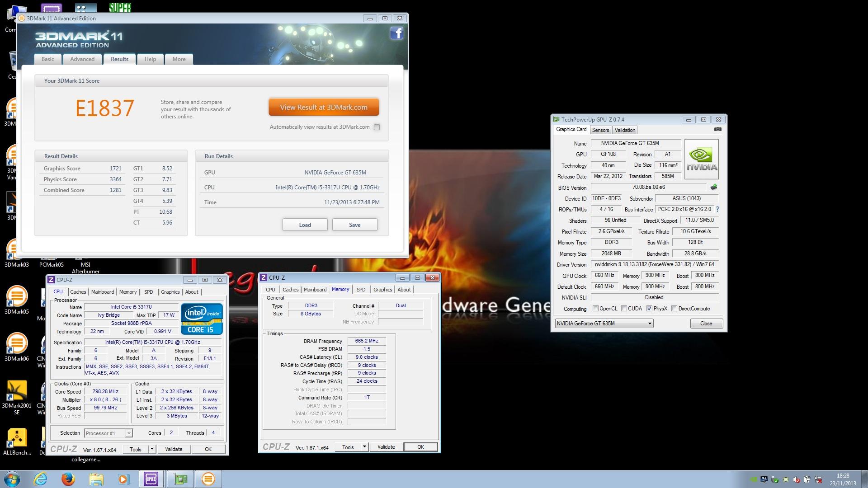The width and height of the screenshot is (868, 488).
Task: Launch Internet Explorer from taskbar
Action: coord(41,479)
